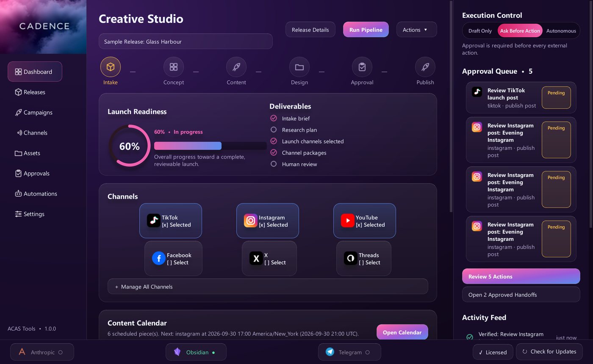Image resolution: width=593 pixels, height=364 pixels.
Task: Open the Publish stage rocket icon
Action: point(425,67)
